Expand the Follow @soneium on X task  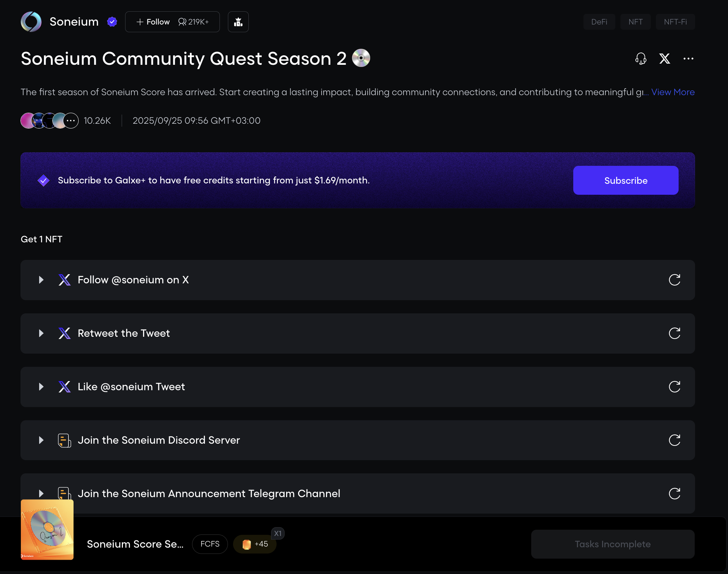tap(41, 280)
